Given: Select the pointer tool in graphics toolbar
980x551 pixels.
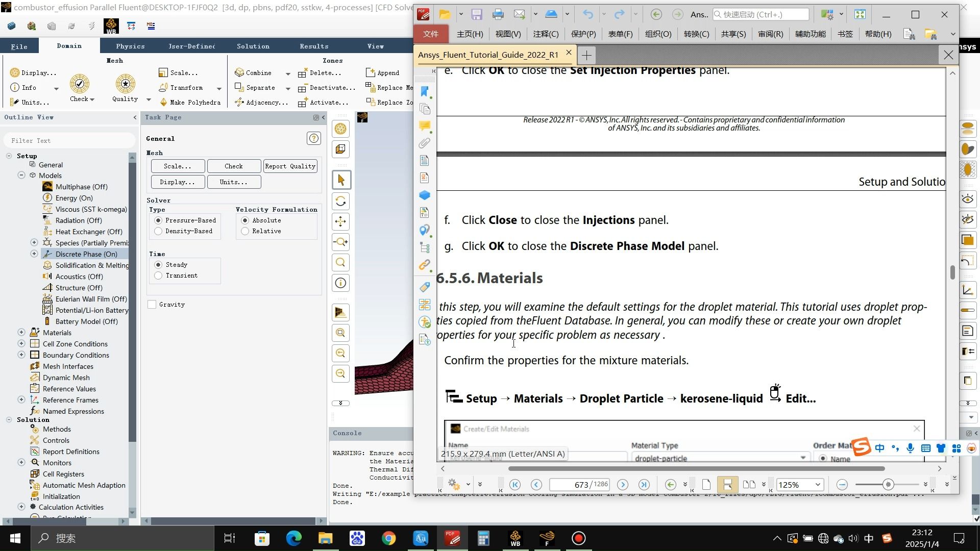Looking at the screenshot, I should 341,180.
